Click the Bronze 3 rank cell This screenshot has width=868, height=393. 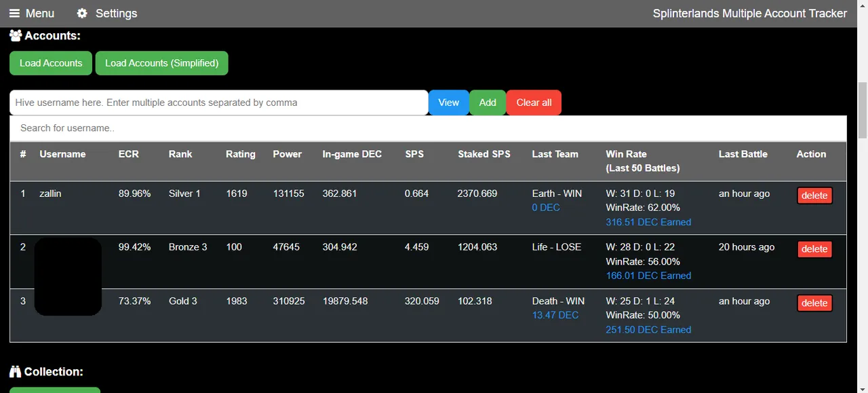[188, 247]
